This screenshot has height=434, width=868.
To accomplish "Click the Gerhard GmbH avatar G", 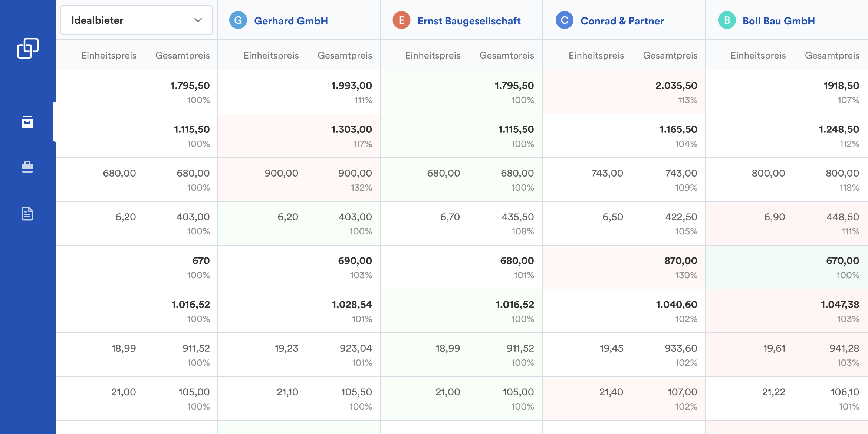I will point(238,20).
